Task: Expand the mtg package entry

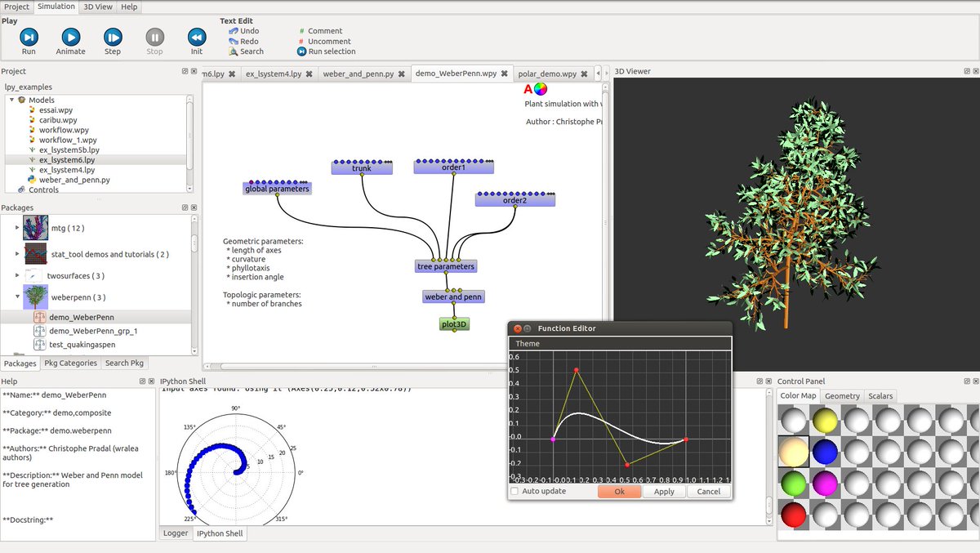Action: coord(15,228)
